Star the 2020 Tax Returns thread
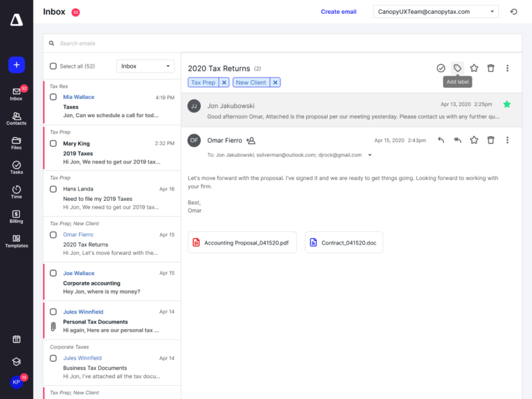 click(474, 68)
